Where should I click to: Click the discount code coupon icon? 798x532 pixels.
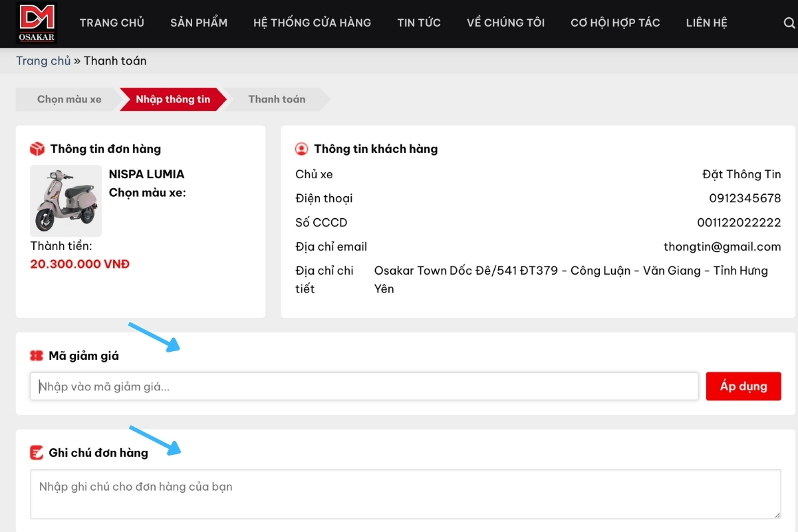(37, 356)
